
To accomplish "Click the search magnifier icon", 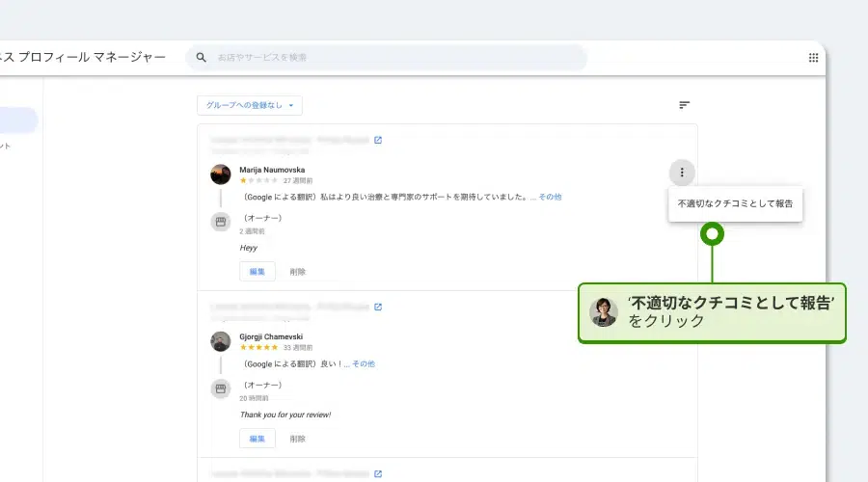I will click(x=201, y=58).
